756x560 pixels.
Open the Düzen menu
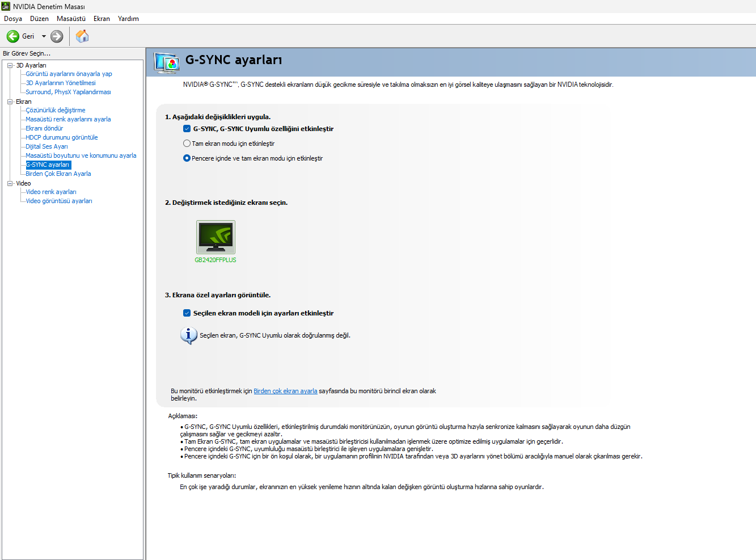(x=39, y=19)
